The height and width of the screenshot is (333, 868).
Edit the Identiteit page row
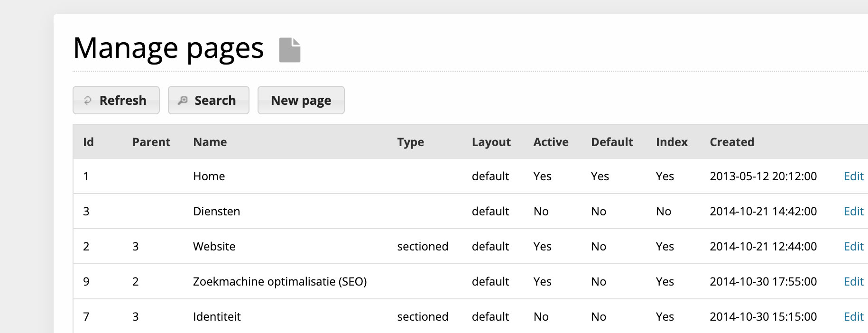click(x=853, y=316)
